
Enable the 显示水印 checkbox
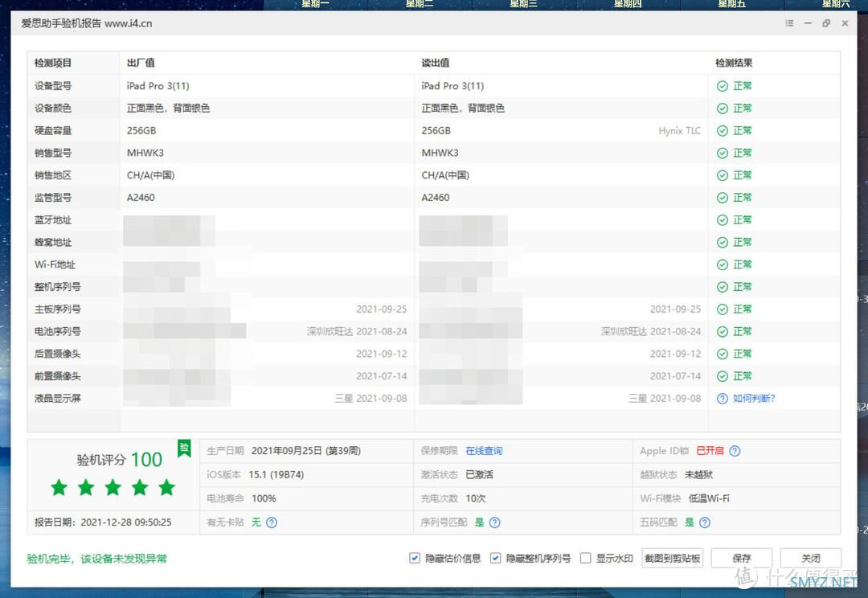[x=585, y=558]
